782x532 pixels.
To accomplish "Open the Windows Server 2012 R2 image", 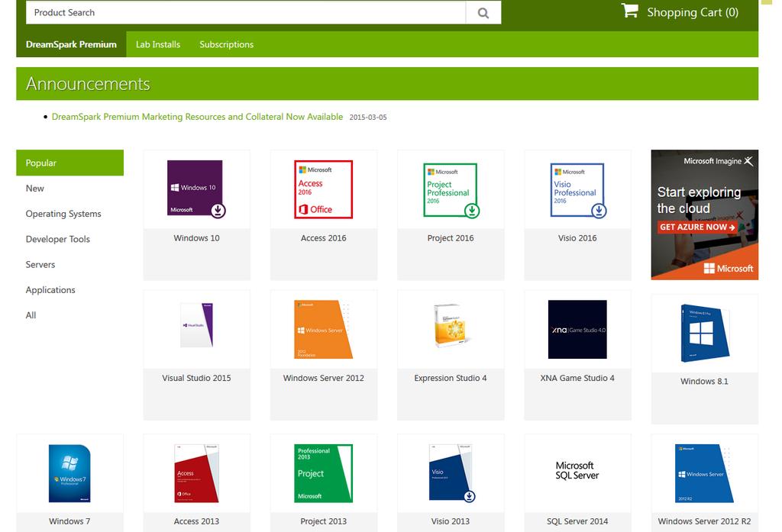I will pyautogui.click(x=704, y=473).
